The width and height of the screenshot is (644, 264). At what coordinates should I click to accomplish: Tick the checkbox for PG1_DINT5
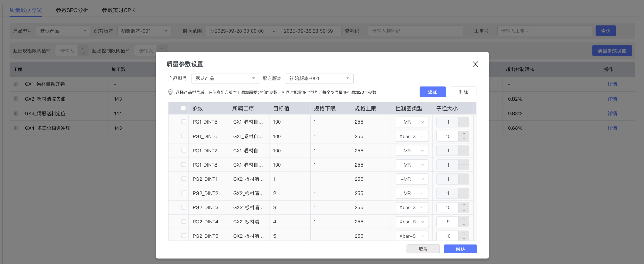pos(184,122)
